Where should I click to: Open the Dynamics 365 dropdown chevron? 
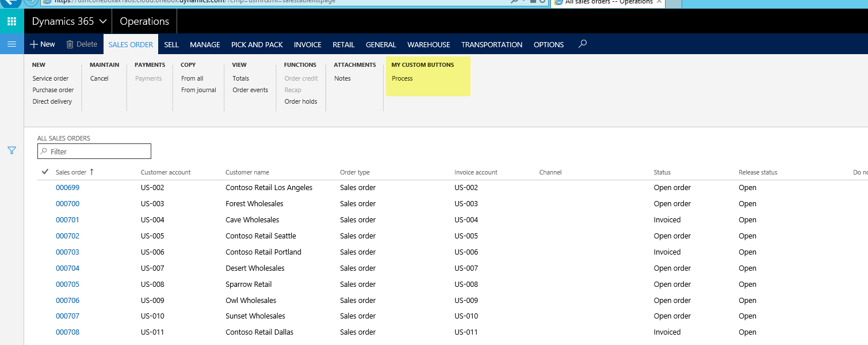pos(104,21)
